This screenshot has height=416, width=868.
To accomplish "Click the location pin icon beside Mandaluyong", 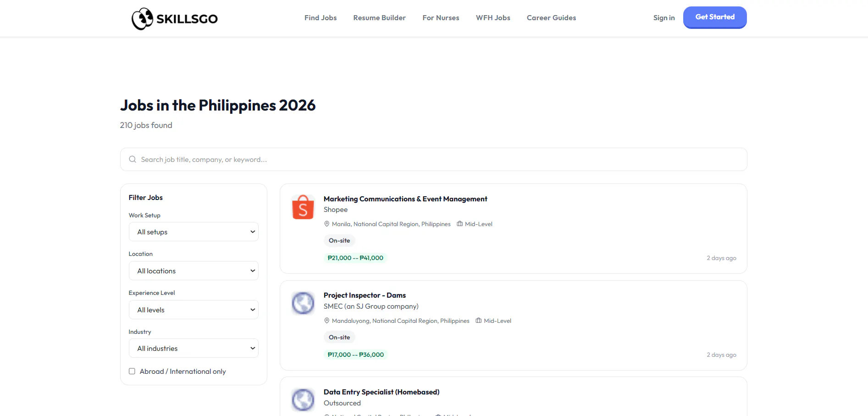I will pos(327,321).
